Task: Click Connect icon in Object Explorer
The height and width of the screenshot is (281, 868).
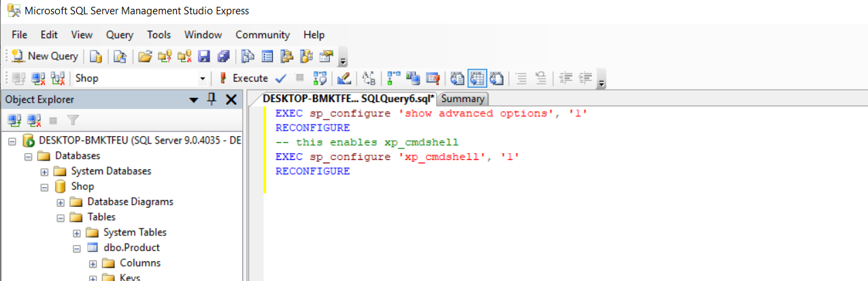Action: click(15, 120)
